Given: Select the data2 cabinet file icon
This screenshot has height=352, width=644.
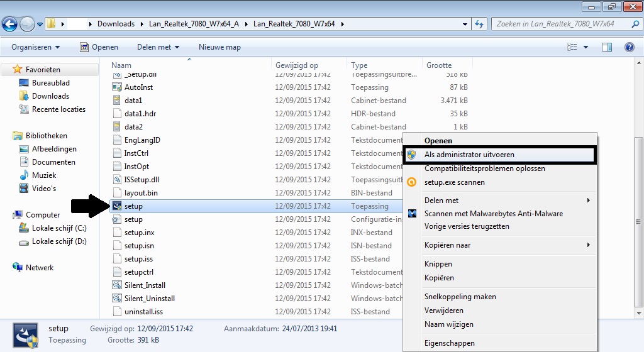Looking at the screenshot, I should pyautogui.click(x=117, y=127).
